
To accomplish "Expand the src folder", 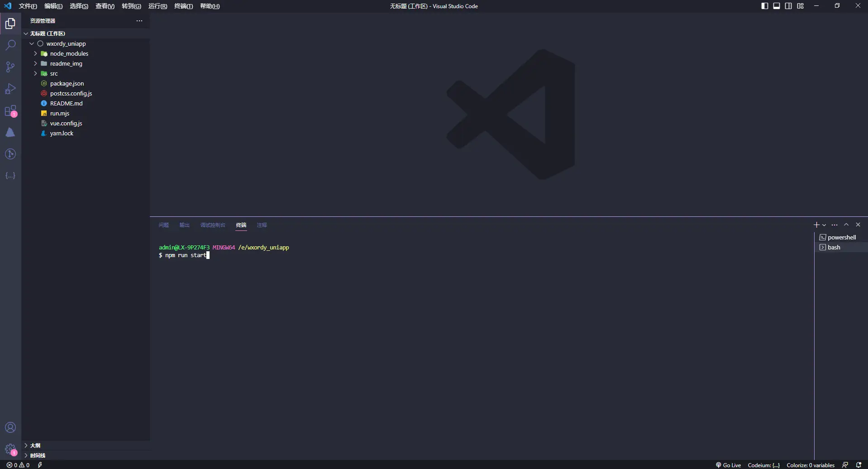I will point(35,73).
